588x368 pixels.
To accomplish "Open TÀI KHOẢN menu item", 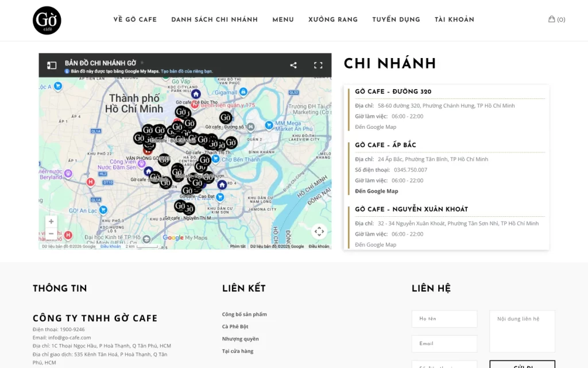I will (455, 20).
